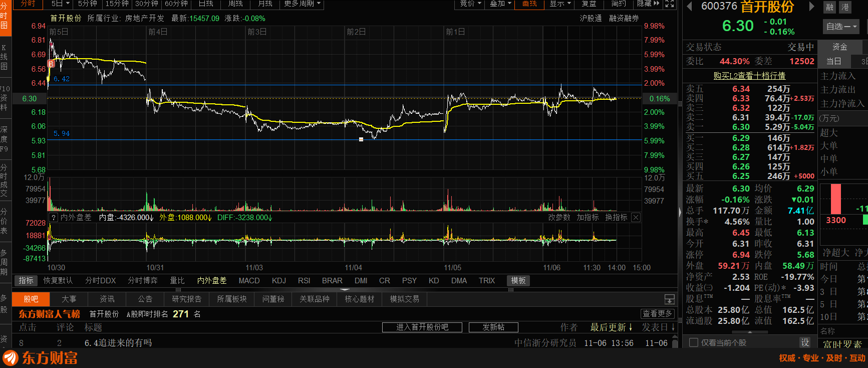Click the drag handle below indicator tabs

[178, 290]
